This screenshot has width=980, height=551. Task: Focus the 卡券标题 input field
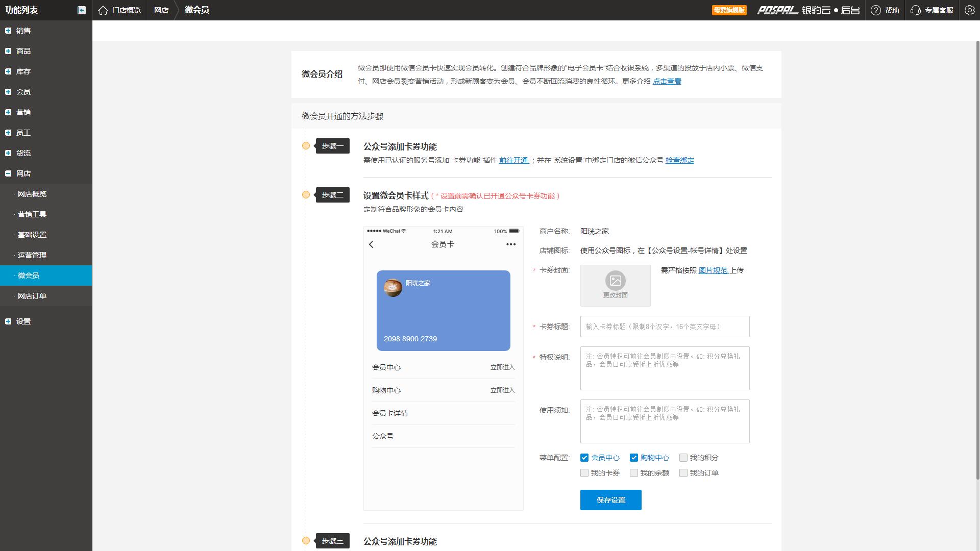pyautogui.click(x=665, y=327)
